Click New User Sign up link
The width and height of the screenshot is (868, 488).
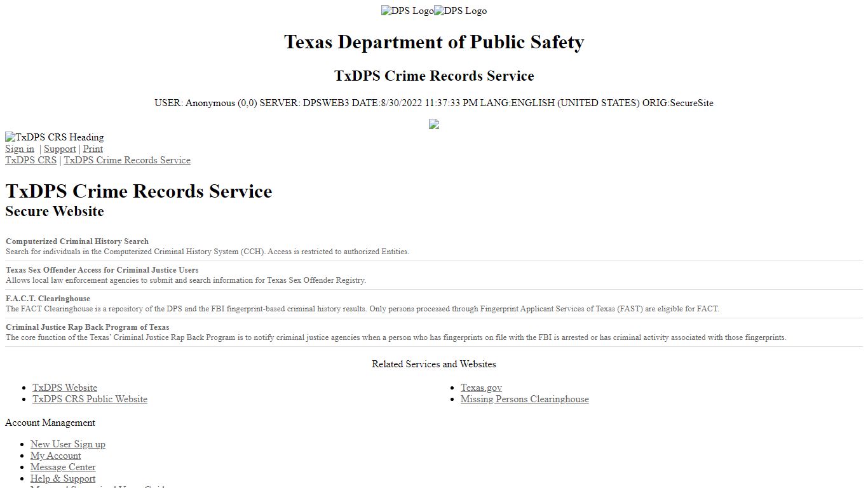coord(68,444)
